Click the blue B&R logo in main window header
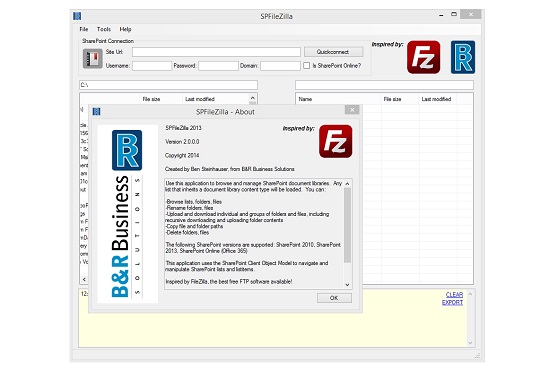 pyautogui.click(x=463, y=57)
